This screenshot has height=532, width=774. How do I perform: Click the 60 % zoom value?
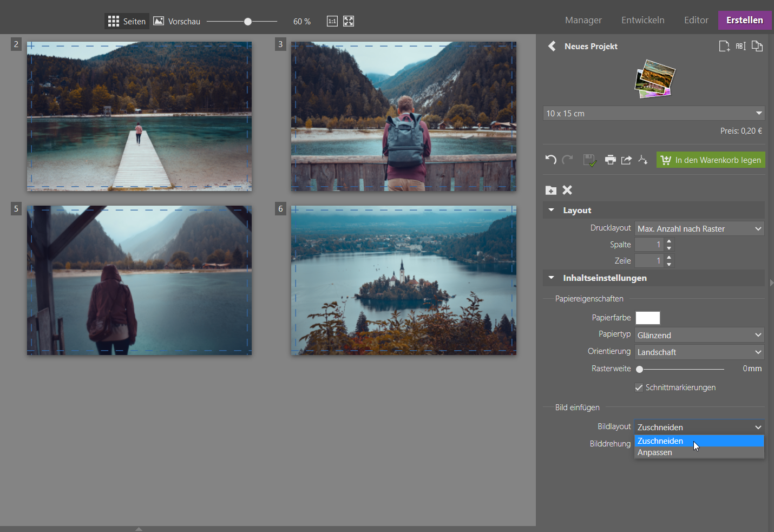[302, 22]
